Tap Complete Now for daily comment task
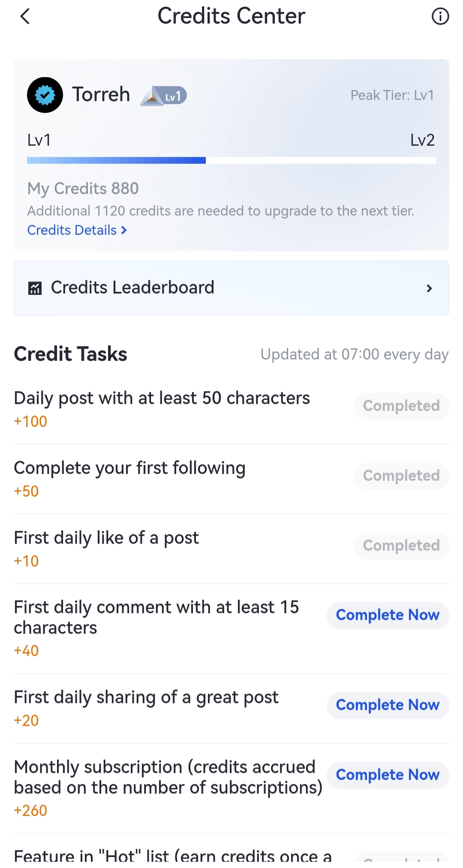The height and width of the screenshot is (868, 463). coord(388,615)
